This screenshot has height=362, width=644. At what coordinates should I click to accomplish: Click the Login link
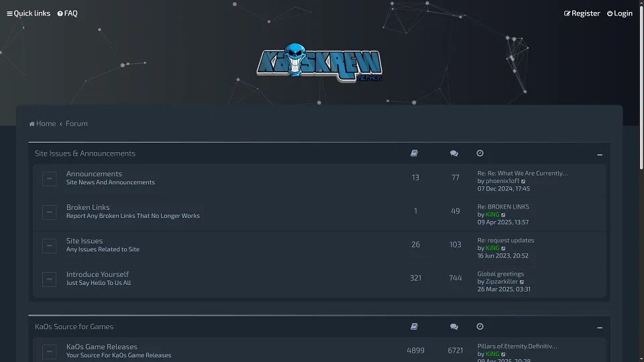pos(620,13)
